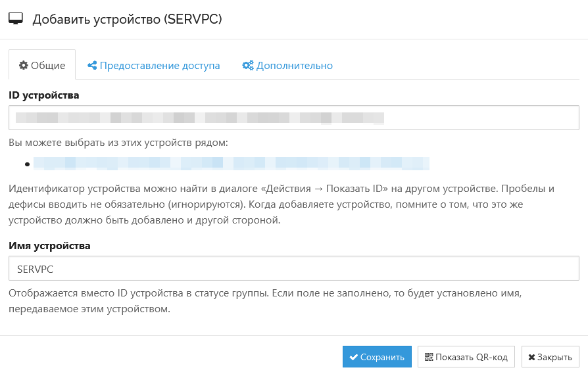Click the cogs icon beside Дополнительно
The image size is (588, 376).
[248, 65]
